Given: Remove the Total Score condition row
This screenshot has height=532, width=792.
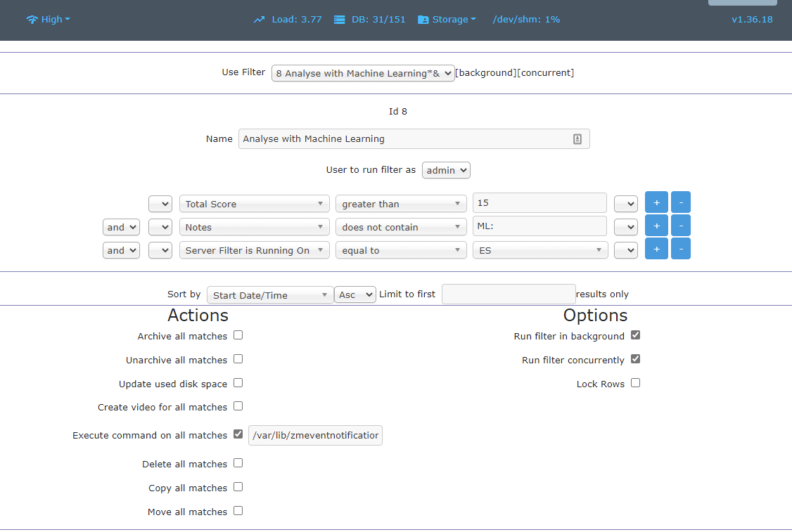Looking at the screenshot, I should (681, 203).
